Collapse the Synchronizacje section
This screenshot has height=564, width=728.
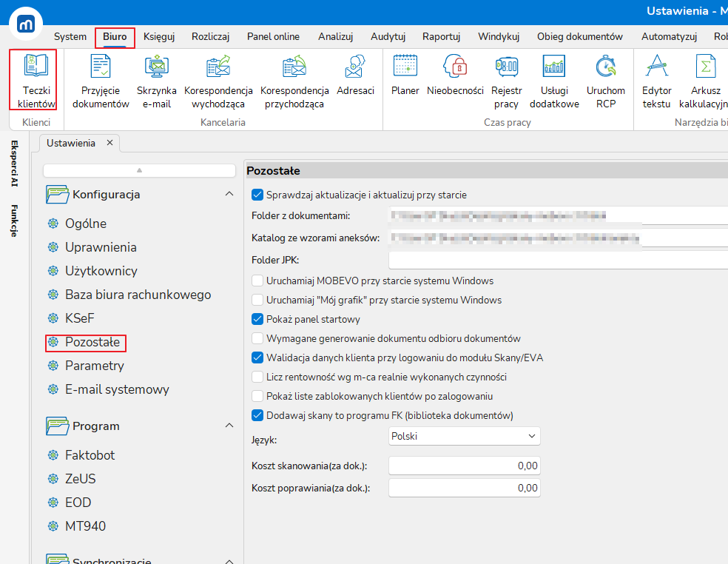(229, 561)
